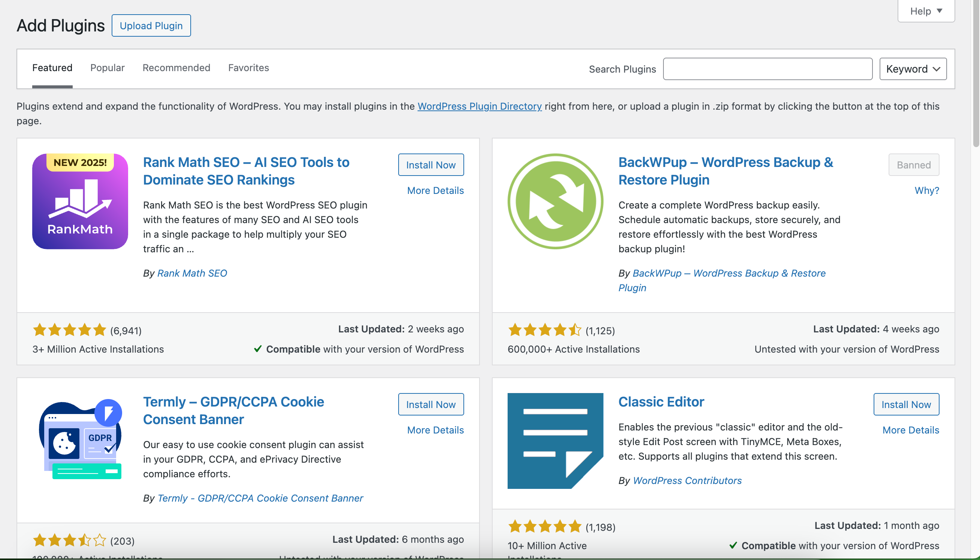Switch to the Featured tab
Viewport: 980px width, 560px height.
click(x=52, y=68)
